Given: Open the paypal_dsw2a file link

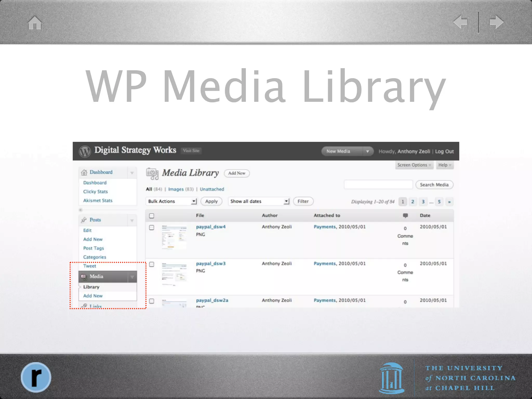Looking at the screenshot, I should coord(212,300).
